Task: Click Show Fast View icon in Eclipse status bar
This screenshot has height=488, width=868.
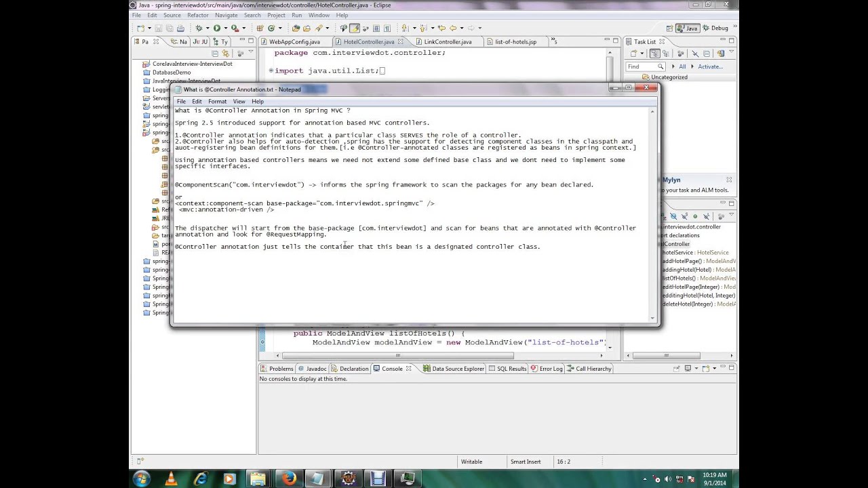Action: 140,462
